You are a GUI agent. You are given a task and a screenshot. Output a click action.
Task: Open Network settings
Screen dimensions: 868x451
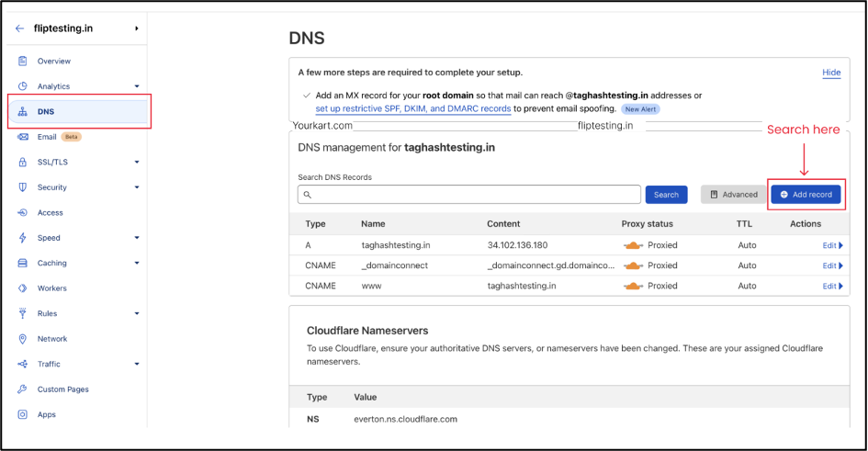[52, 339]
